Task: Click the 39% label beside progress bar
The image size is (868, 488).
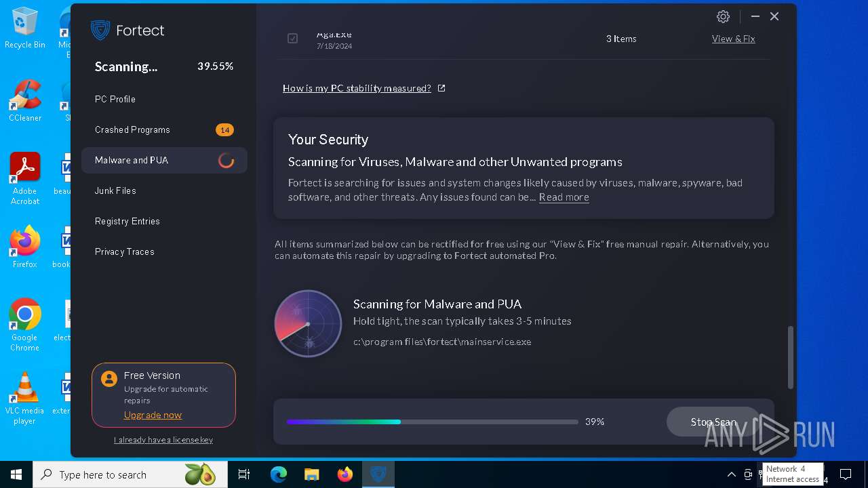Action: pyautogui.click(x=595, y=422)
